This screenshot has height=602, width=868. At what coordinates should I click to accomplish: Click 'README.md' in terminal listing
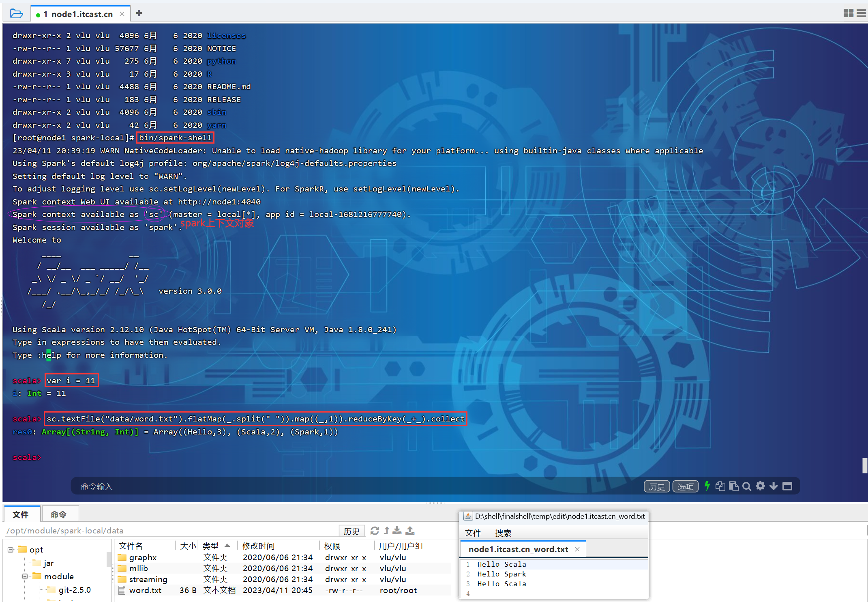[229, 86]
